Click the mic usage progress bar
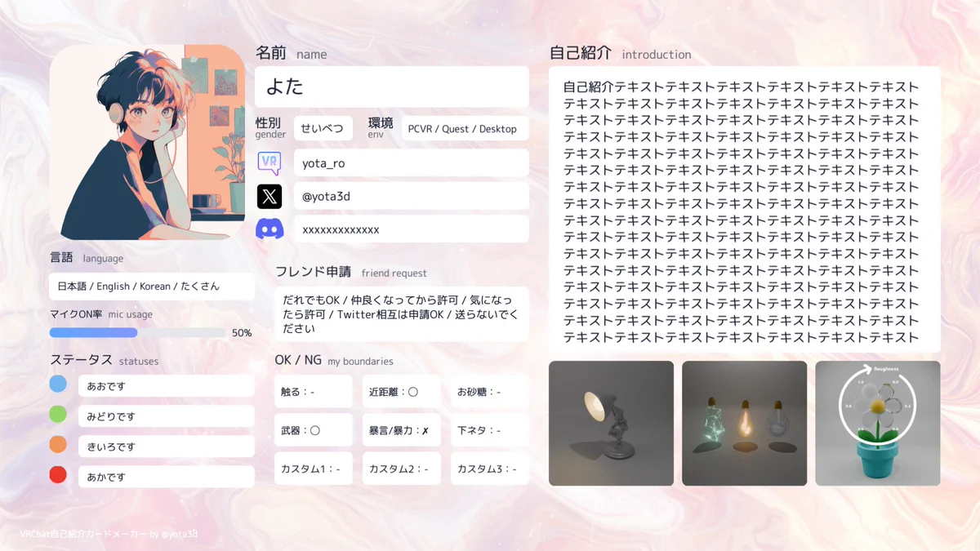 (137, 332)
